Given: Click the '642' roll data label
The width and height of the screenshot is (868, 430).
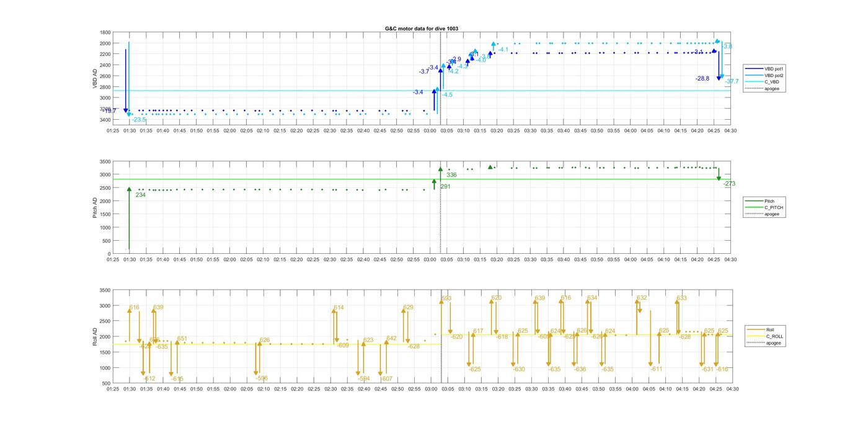Looking at the screenshot, I should click(391, 339).
